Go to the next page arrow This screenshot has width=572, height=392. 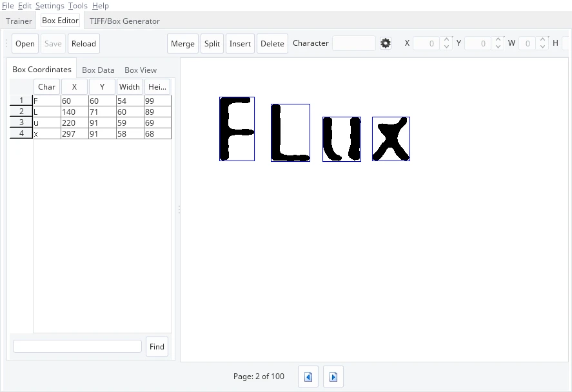[x=333, y=377]
